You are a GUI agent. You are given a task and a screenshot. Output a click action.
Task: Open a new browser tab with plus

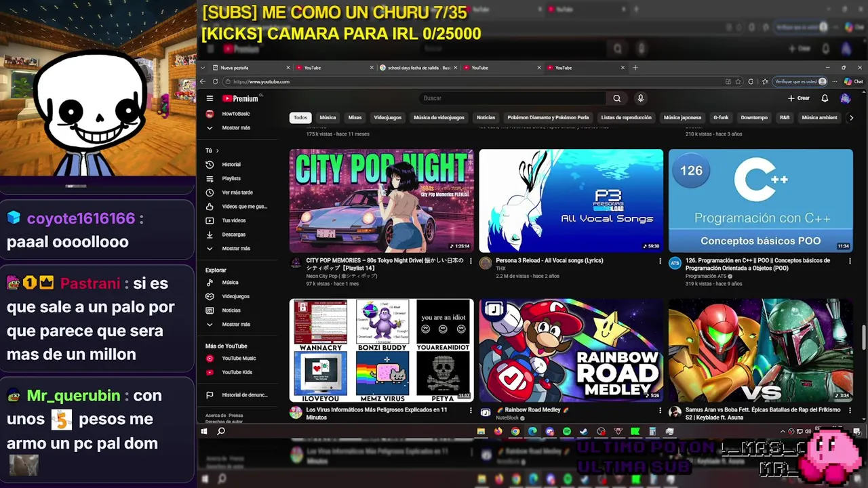tap(635, 68)
